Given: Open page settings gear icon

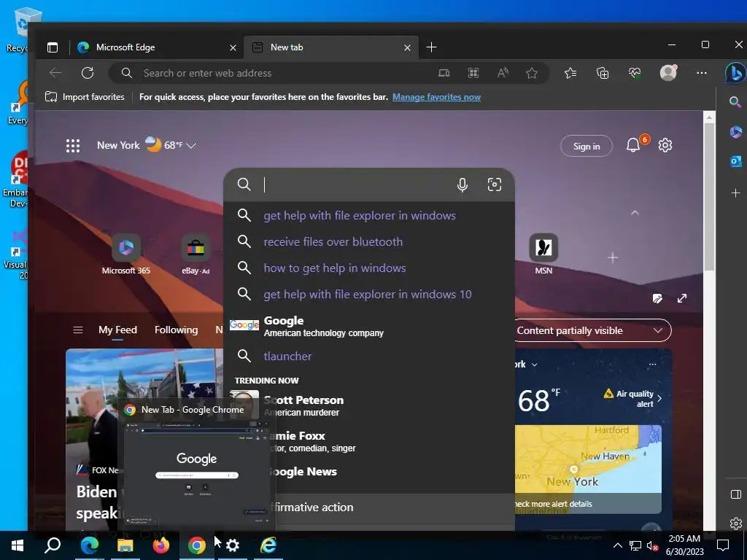Looking at the screenshot, I should click(665, 145).
